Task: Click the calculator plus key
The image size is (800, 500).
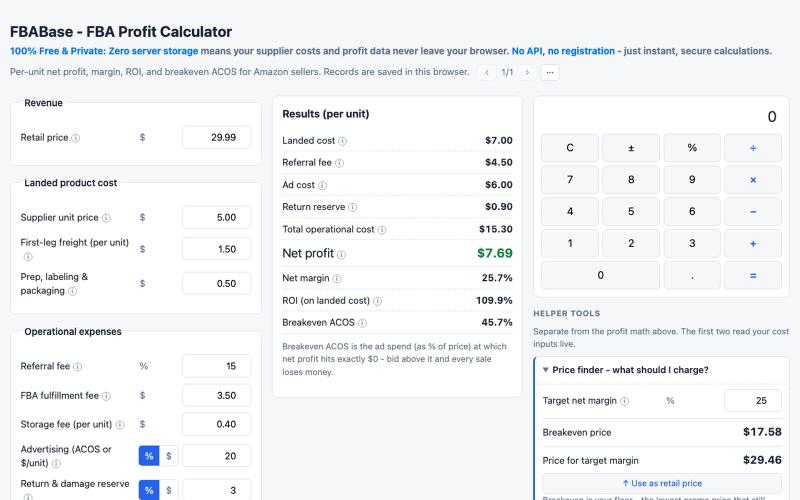Action: (753, 243)
